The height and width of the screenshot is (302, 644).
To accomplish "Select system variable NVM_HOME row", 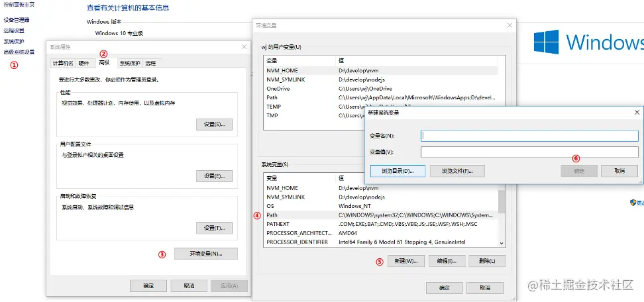I will pos(381,188).
